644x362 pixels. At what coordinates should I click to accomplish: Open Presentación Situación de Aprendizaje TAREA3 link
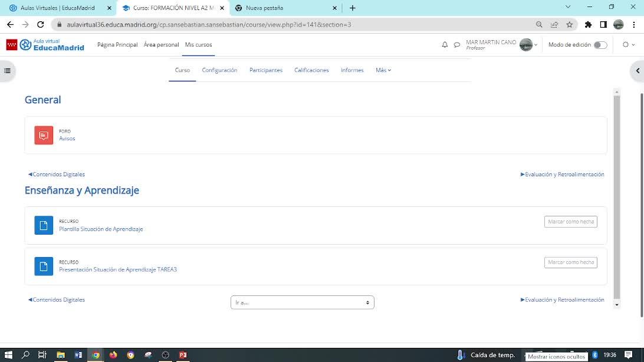coord(118,269)
